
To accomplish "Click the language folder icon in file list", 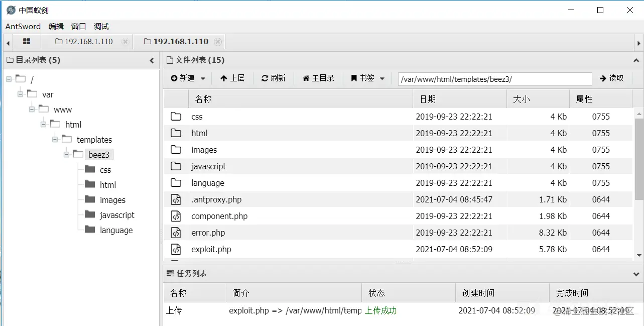I will [x=176, y=183].
